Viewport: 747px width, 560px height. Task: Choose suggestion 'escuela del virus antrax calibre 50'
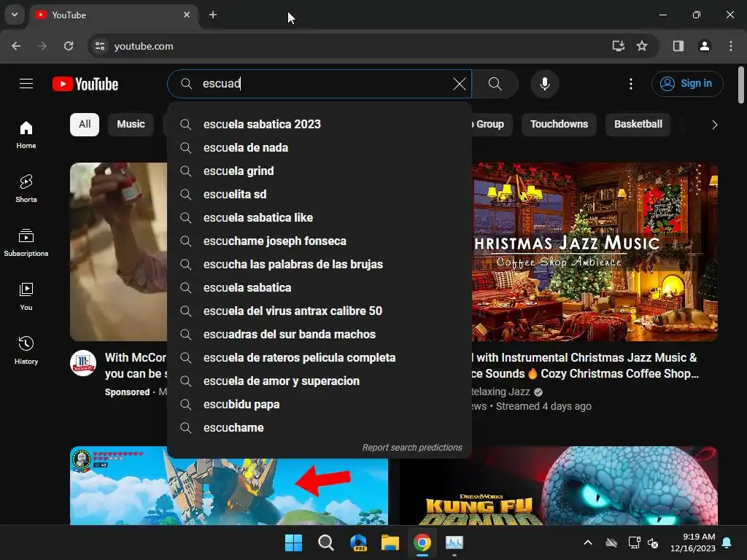pyautogui.click(x=320, y=311)
